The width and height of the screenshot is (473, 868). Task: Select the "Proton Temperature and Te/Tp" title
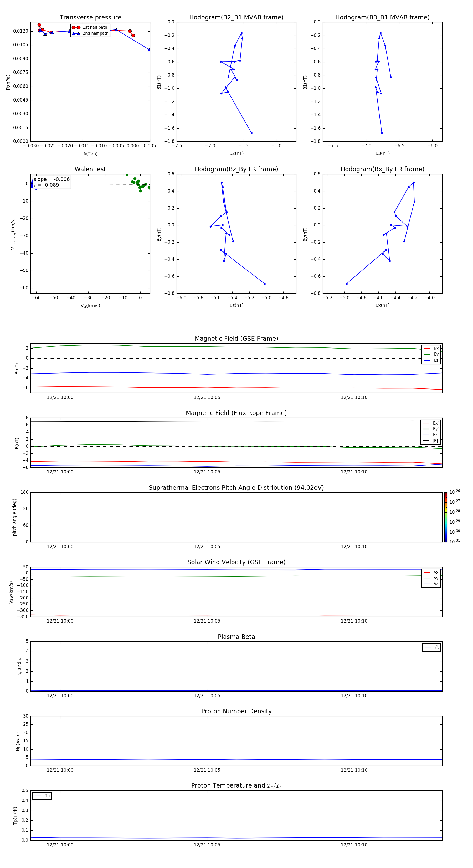click(236, 786)
